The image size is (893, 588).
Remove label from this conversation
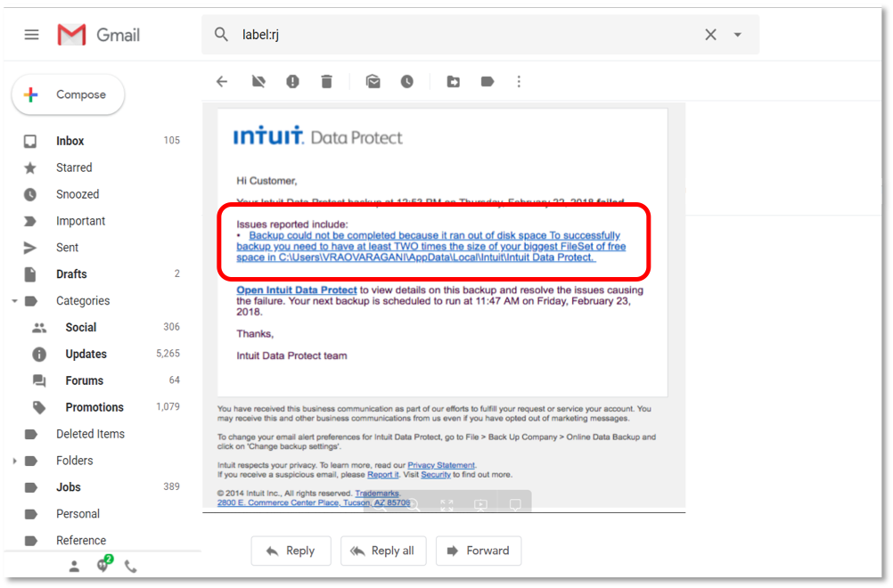(x=258, y=82)
